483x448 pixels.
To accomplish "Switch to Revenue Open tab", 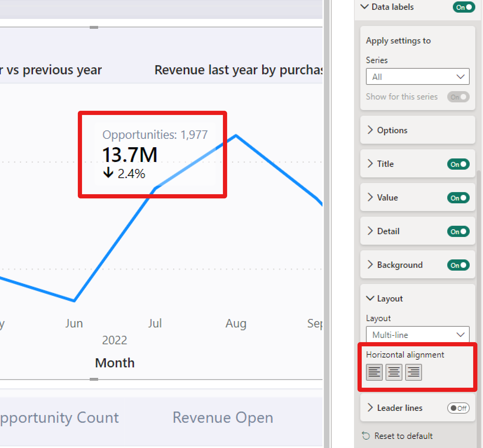I will tap(223, 418).
